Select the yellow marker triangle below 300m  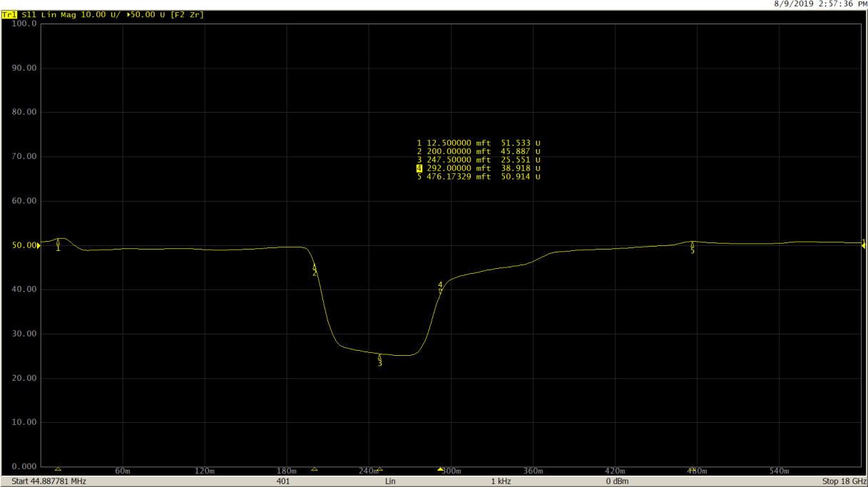[440, 468]
